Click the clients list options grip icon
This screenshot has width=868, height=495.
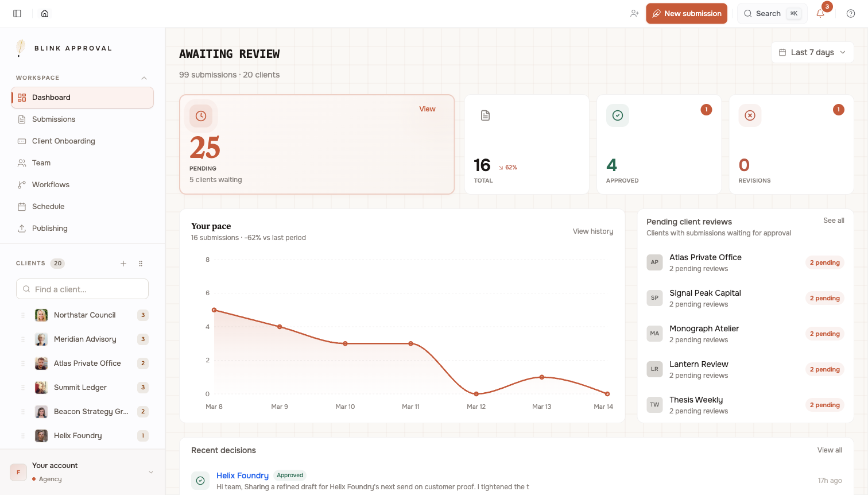141,264
